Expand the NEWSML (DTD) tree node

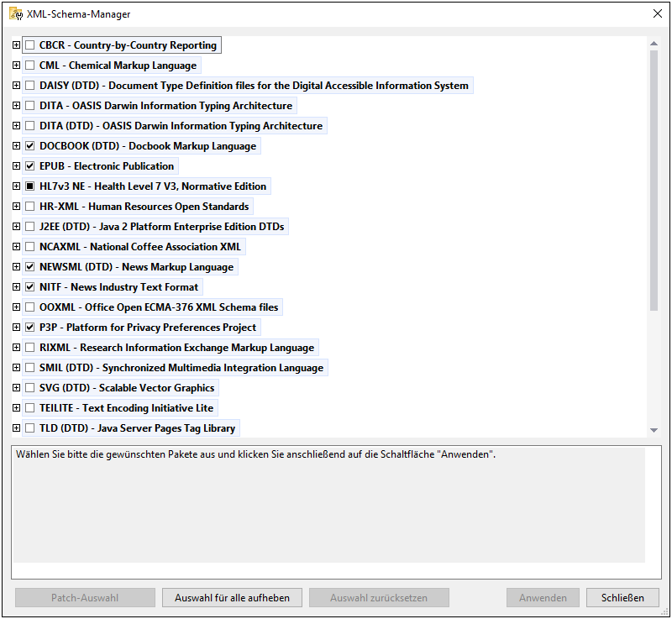[x=17, y=267]
